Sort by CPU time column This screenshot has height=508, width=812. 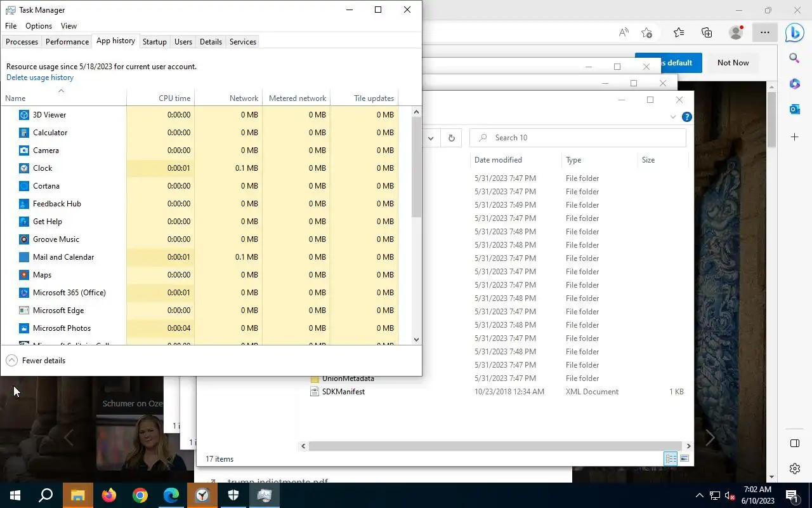click(160, 98)
